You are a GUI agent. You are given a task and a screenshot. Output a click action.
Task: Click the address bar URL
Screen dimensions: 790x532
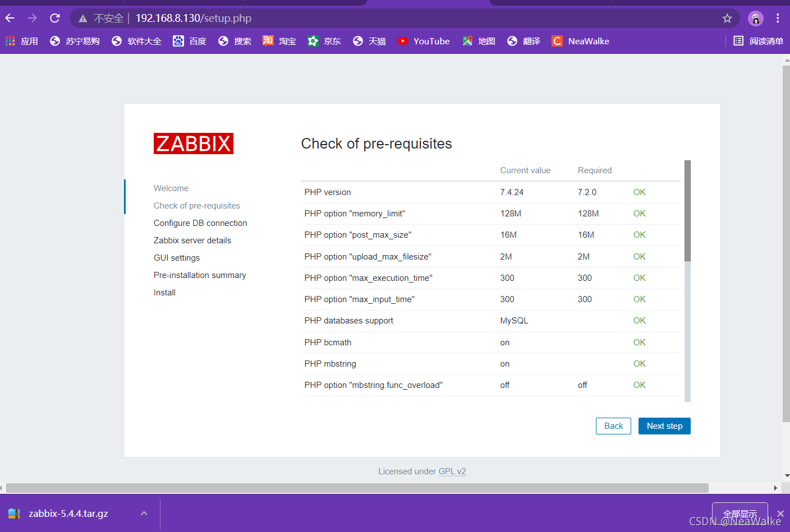click(194, 18)
